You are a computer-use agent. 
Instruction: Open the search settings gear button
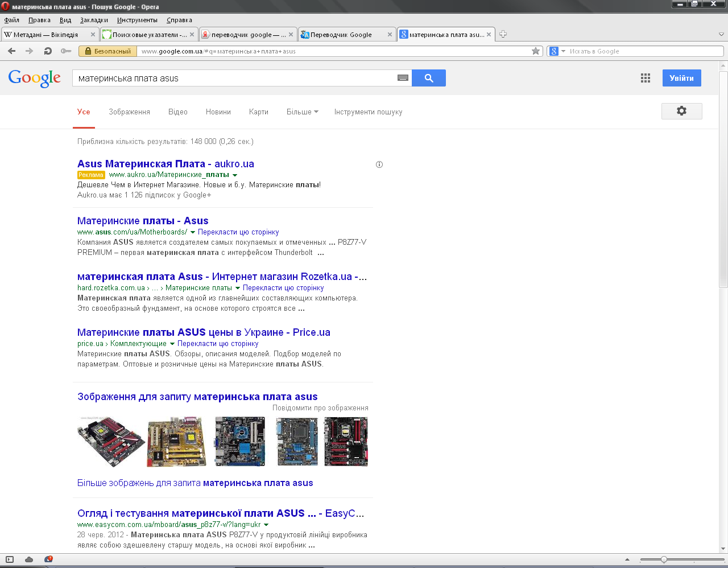[x=681, y=111]
